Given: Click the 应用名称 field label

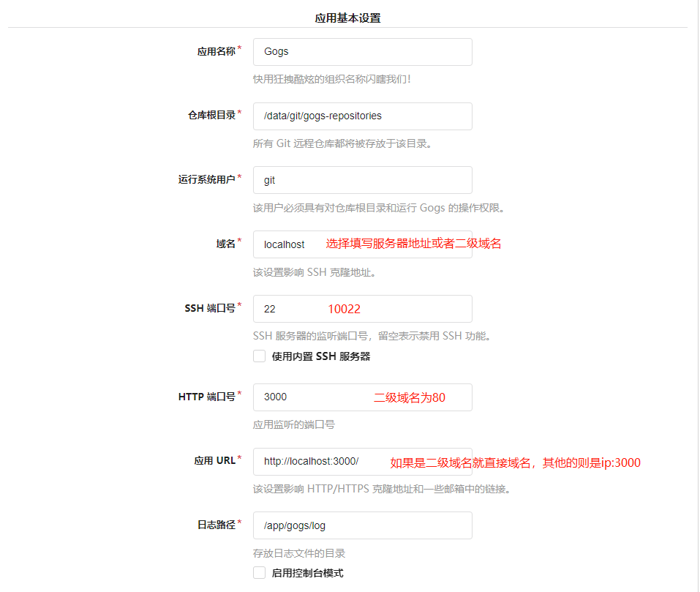Looking at the screenshot, I should point(217,52).
